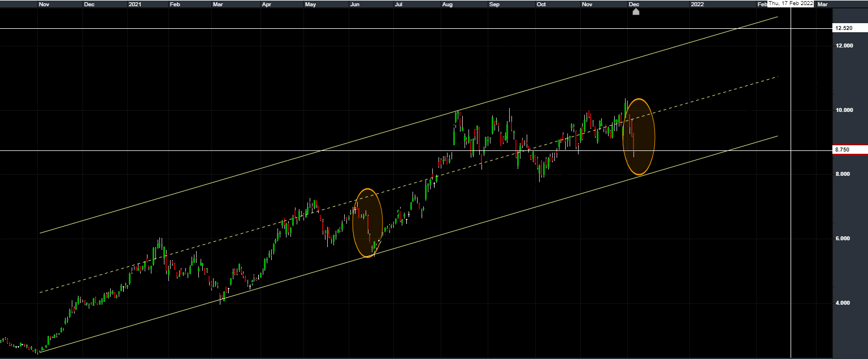Click the Thu, 17 Feb 2022 date tag
Viewport: 868px width, 359px height.
pyautogui.click(x=790, y=3)
